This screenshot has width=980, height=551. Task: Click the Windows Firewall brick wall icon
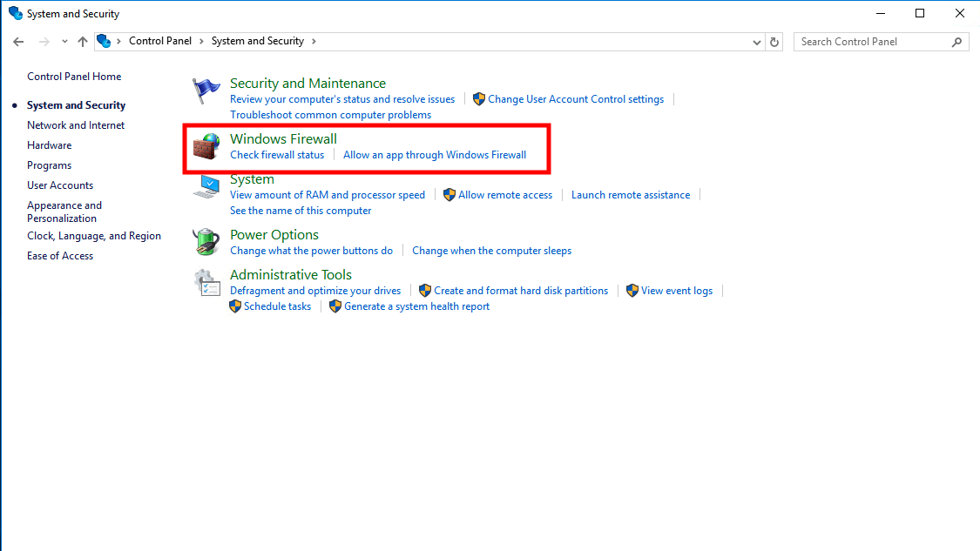[206, 146]
